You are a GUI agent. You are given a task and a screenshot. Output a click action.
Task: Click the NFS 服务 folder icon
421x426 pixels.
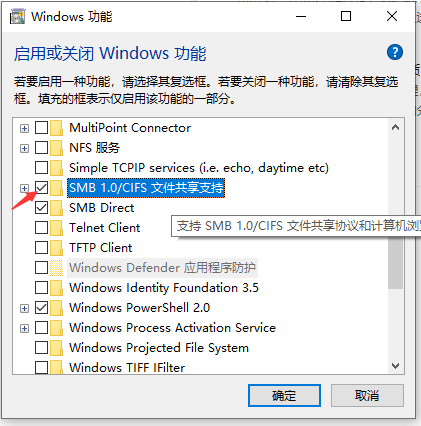(56, 148)
